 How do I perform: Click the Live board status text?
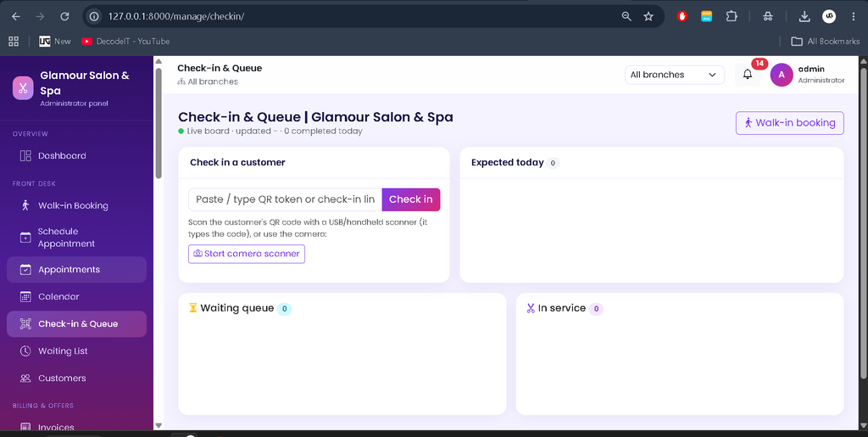[270, 132]
